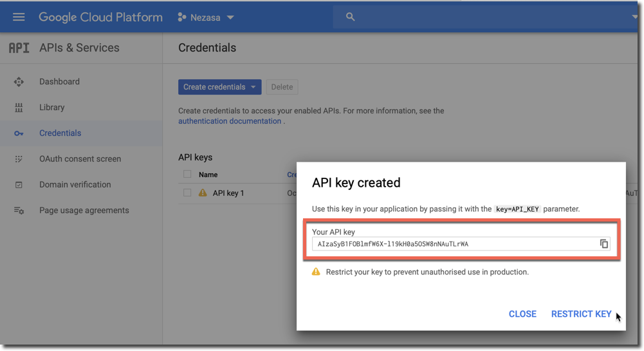Click the APIs & Services heading
The image size is (644, 351).
click(79, 48)
